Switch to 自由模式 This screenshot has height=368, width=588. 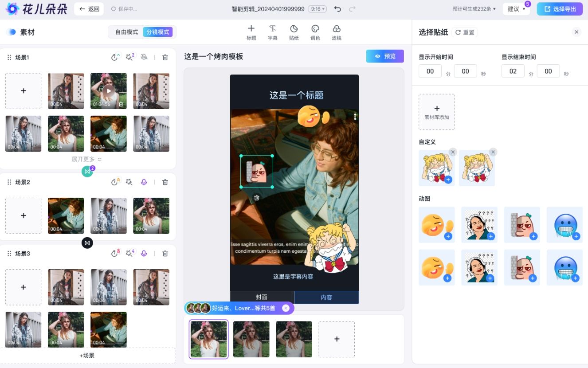tap(126, 32)
